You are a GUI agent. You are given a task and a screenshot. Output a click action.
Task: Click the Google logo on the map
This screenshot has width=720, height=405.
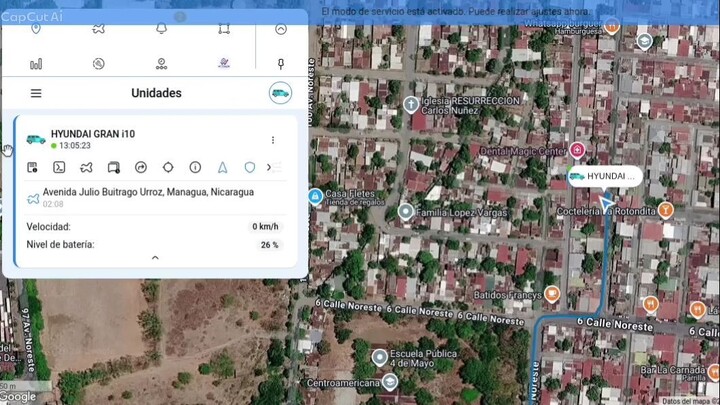coord(18,397)
